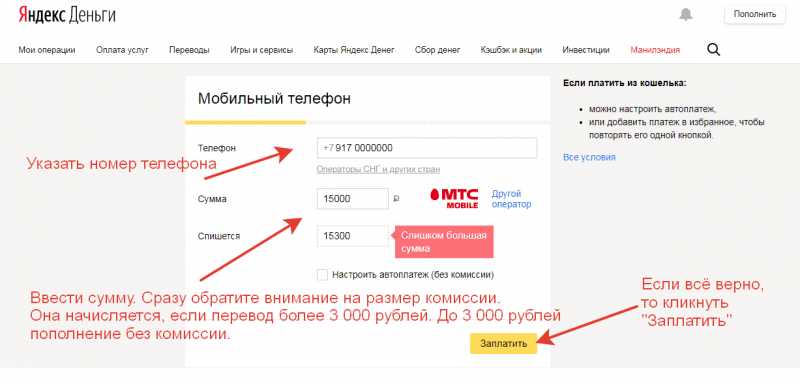
Task: Choose the Другой оператор link
Action: coord(511,199)
